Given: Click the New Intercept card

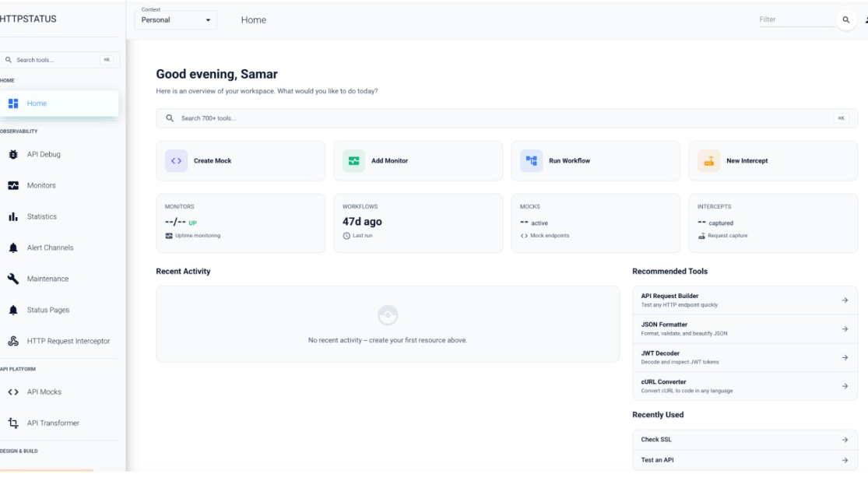Looking at the screenshot, I should tap(773, 161).
